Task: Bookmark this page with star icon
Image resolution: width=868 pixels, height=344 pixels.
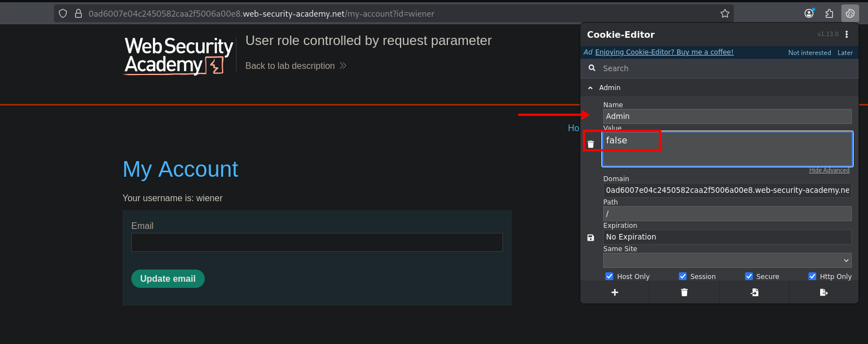Action: (x=724, y=13)
